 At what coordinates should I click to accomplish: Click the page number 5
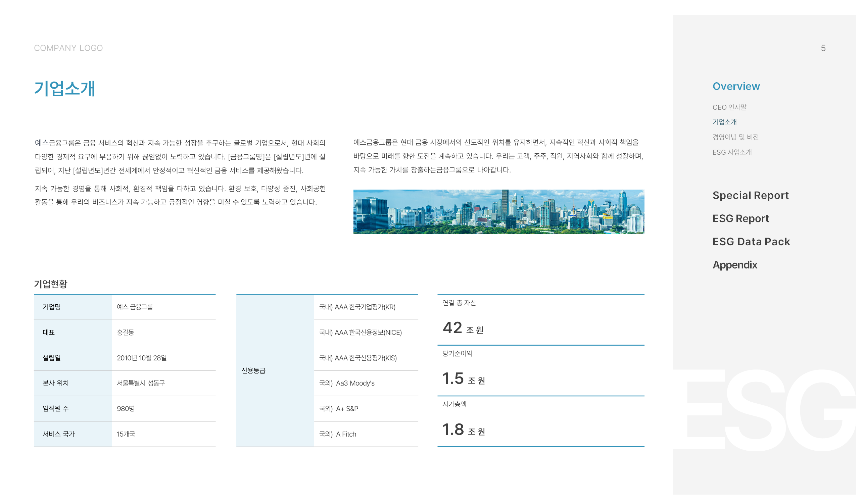pyautogui.click(x=823, y=48)
